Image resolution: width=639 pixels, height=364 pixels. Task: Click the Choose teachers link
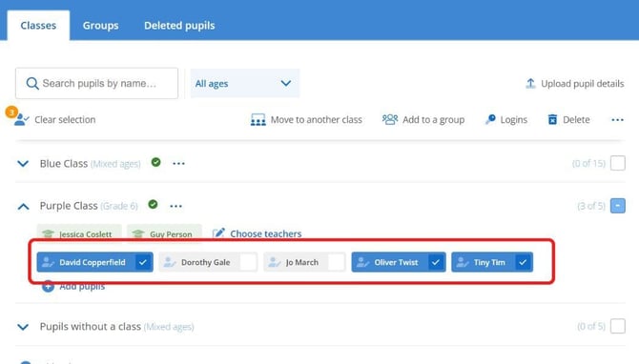pos(266,233)
